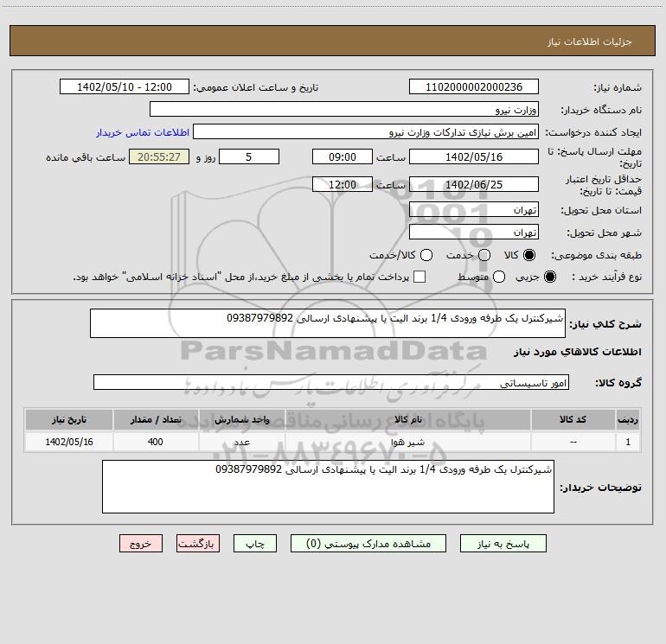The height and width of the screenshot is (644, 666).
Task: Click the table date cell 1402/05/16
Action: (69, 442)
